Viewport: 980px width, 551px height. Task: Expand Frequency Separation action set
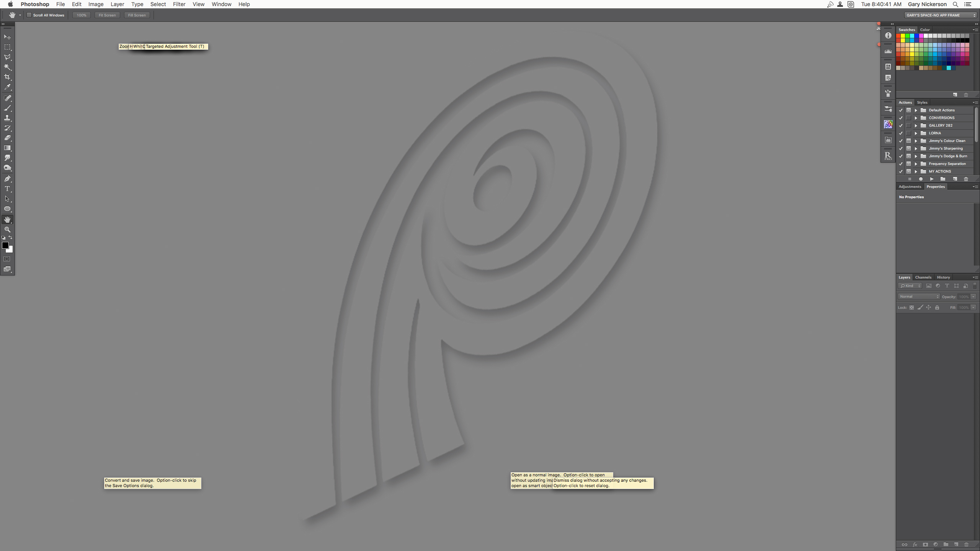pos(916,164)
